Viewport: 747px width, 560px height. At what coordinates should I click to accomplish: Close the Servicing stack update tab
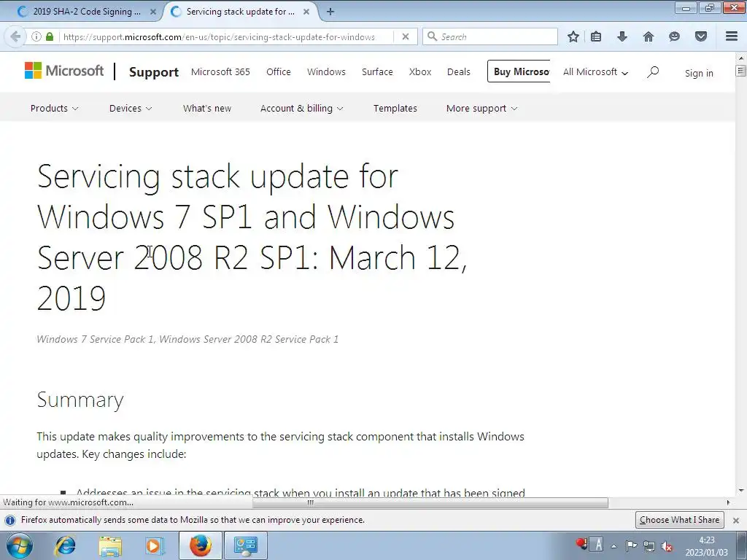pyautogui.click(x=306, y=12)
